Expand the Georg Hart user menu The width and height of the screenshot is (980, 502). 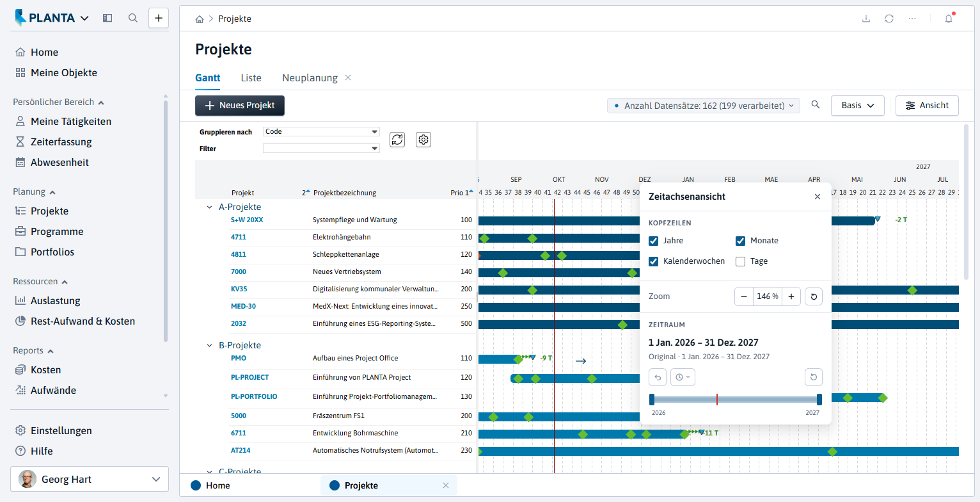coord(90,479)
